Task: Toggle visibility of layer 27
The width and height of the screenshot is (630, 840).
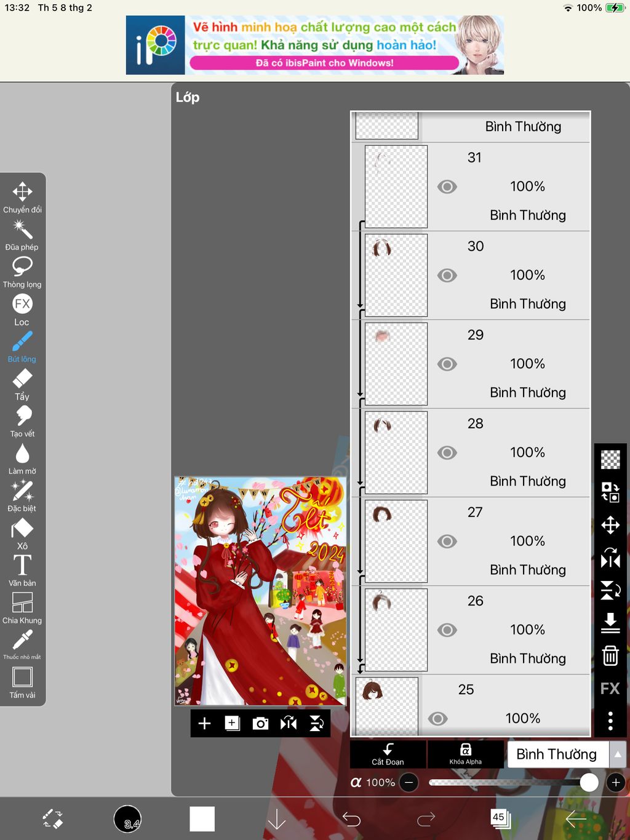Action: pos(447,541)
